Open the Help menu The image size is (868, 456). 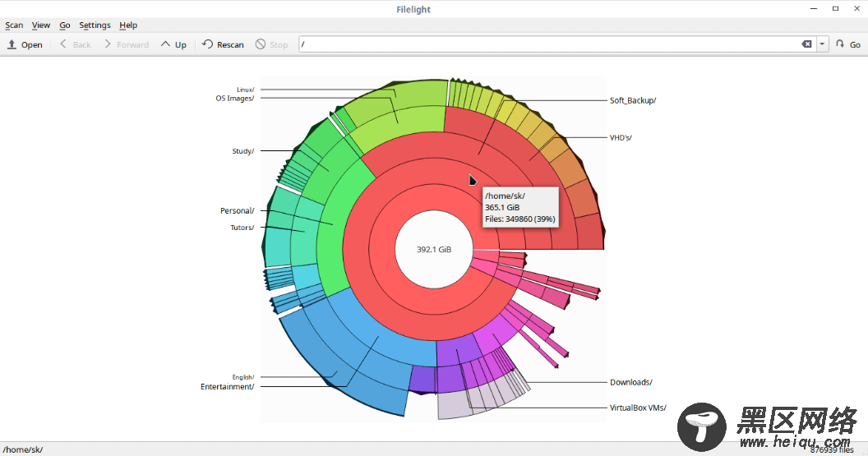tap(128, 25)
